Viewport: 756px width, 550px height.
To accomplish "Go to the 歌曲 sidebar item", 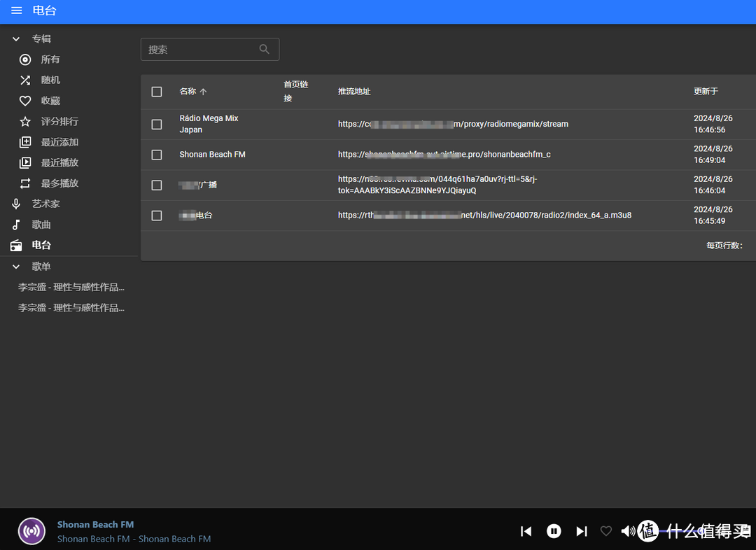I will point(41,225).
